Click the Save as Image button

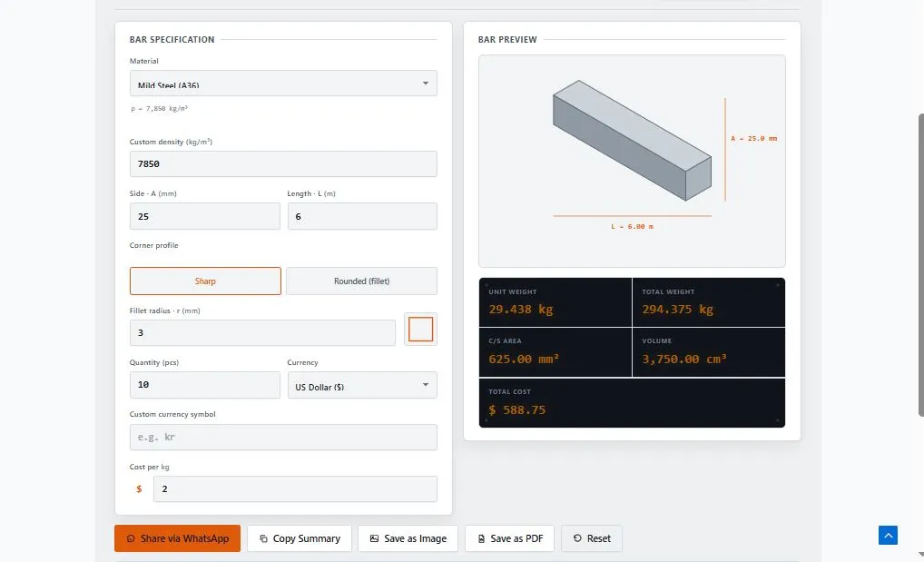click(x=408, y=538)
